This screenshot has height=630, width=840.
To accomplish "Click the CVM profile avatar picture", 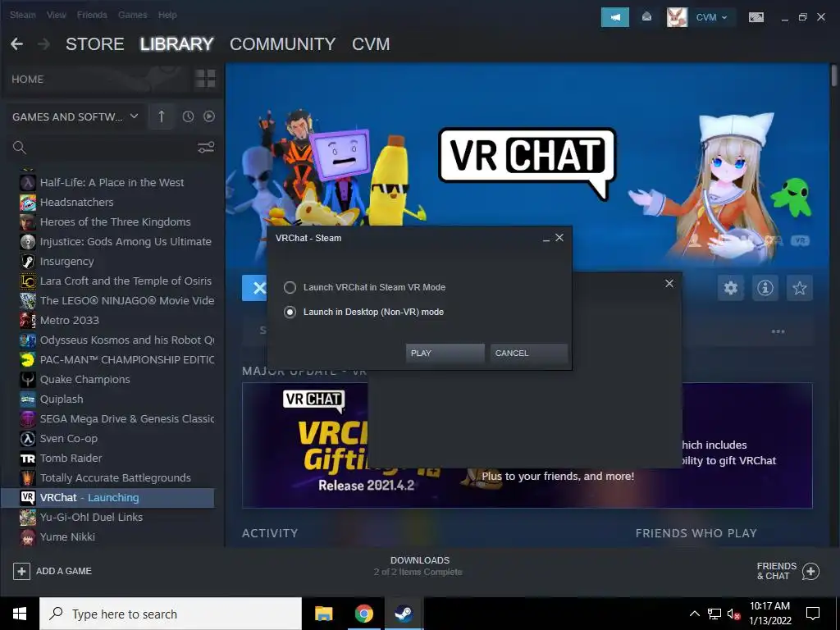I will pos(677,17).
